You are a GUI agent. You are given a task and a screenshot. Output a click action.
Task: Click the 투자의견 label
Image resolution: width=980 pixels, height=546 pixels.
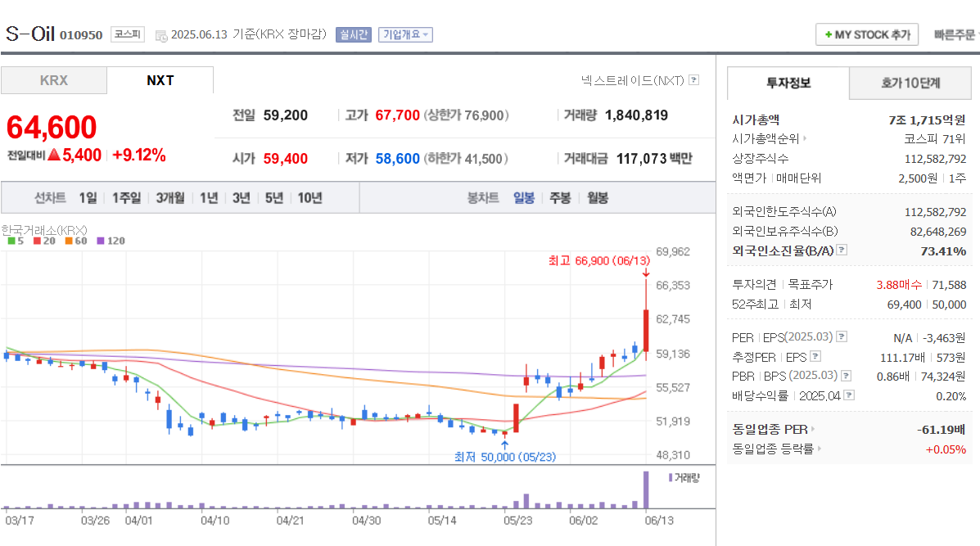(x=754, y=284)
